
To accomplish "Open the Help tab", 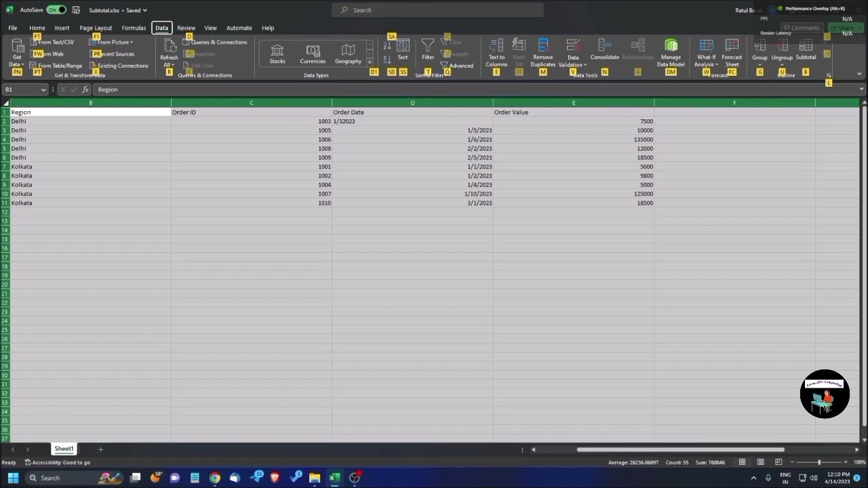I will click(268, 28).
